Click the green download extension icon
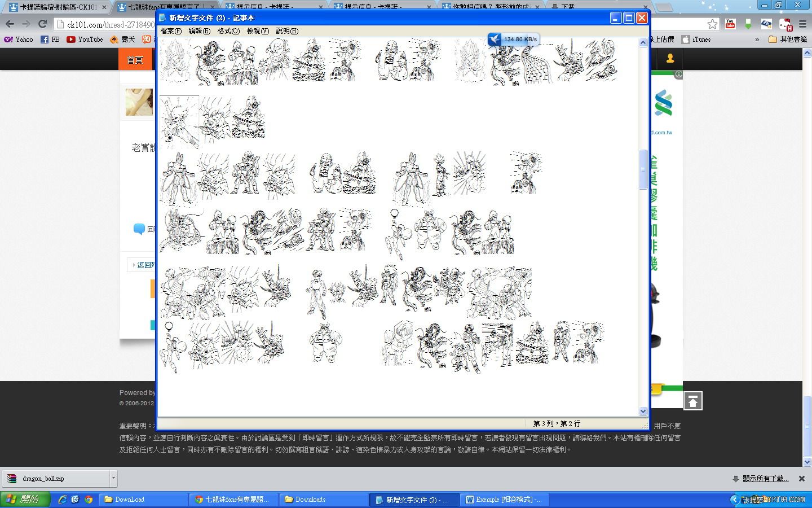The image size is (812, 508). pos(748,24)
